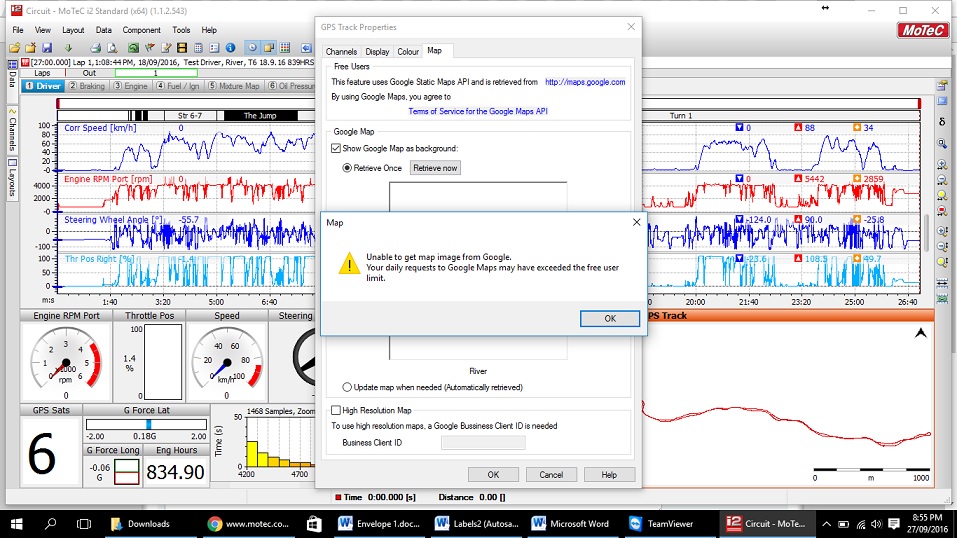This screenshot has width=957, height=538.
Task: Toggle the clock time-mode icon
Action: (252, 48)
